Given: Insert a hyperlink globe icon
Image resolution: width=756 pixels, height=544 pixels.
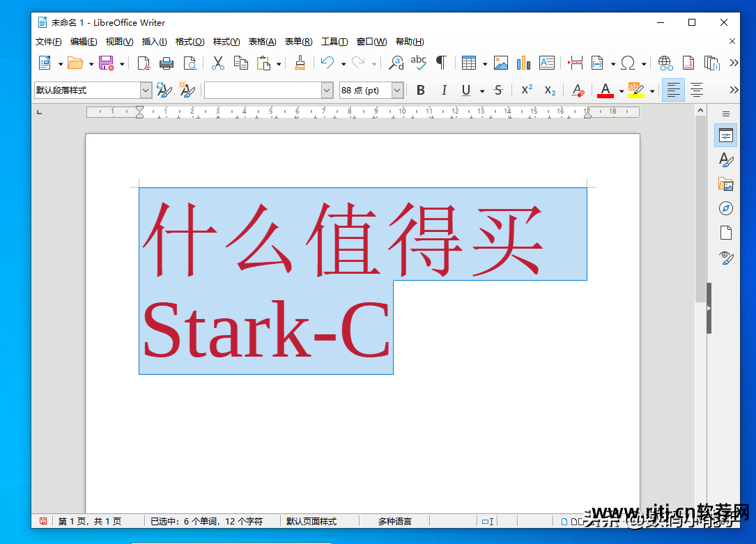Looking at the screenshot, I should point(665,63).
